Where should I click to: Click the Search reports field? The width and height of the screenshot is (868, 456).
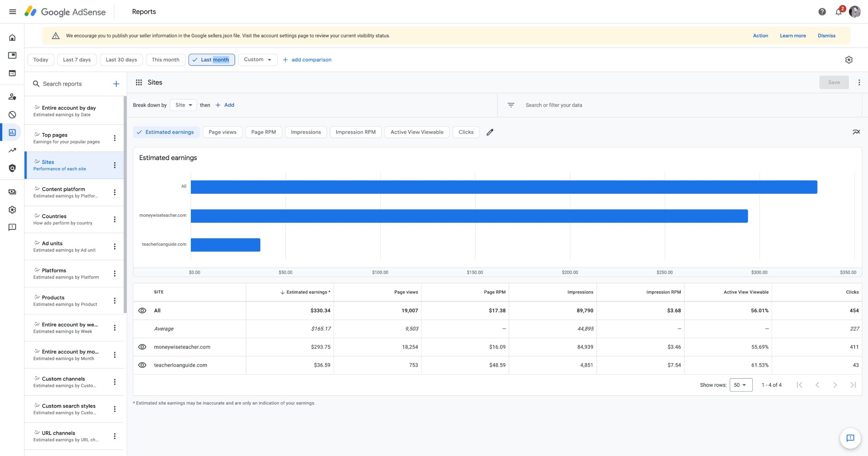pos(62,84)
